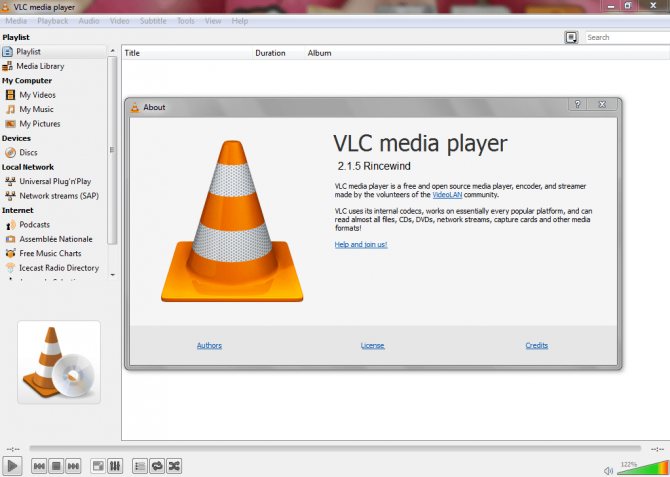The height and width of the screenshot is (477, 670).
Task: Mute audio via speaker icon
Action: click(x=608, y=471)
